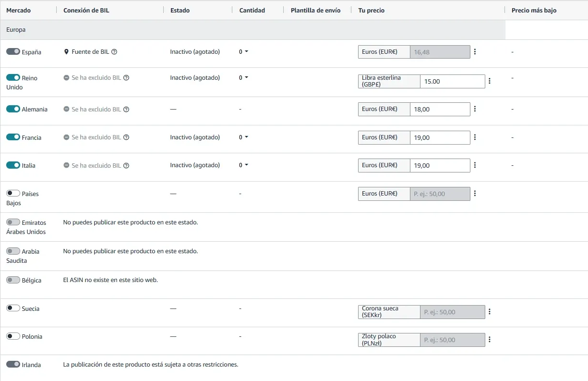
Task: Click the Italia price input field
Action: (x=440, y=165)
